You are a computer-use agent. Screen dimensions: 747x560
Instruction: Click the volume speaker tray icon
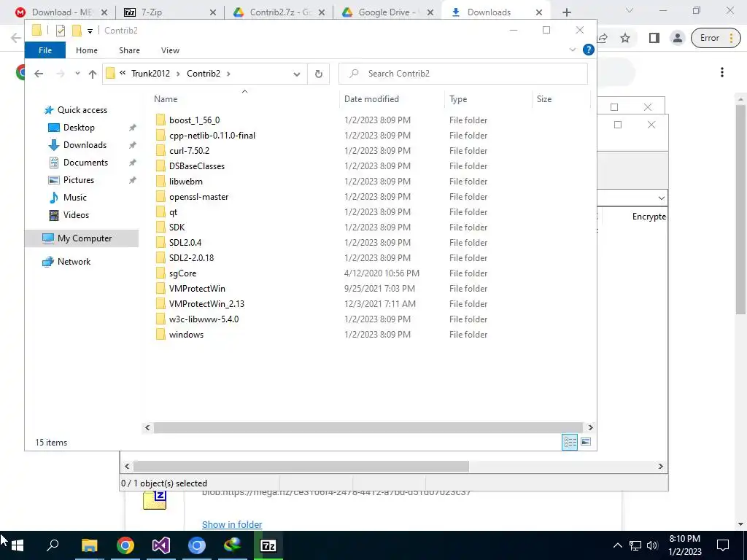pyautogui.click(x=652, y=545)
